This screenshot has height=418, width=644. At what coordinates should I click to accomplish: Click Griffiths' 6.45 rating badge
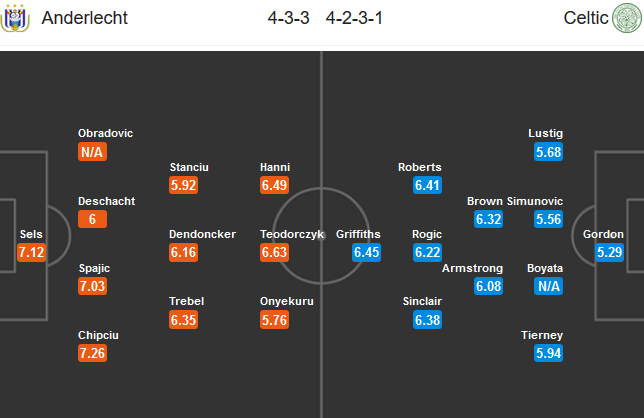[366, 252]
